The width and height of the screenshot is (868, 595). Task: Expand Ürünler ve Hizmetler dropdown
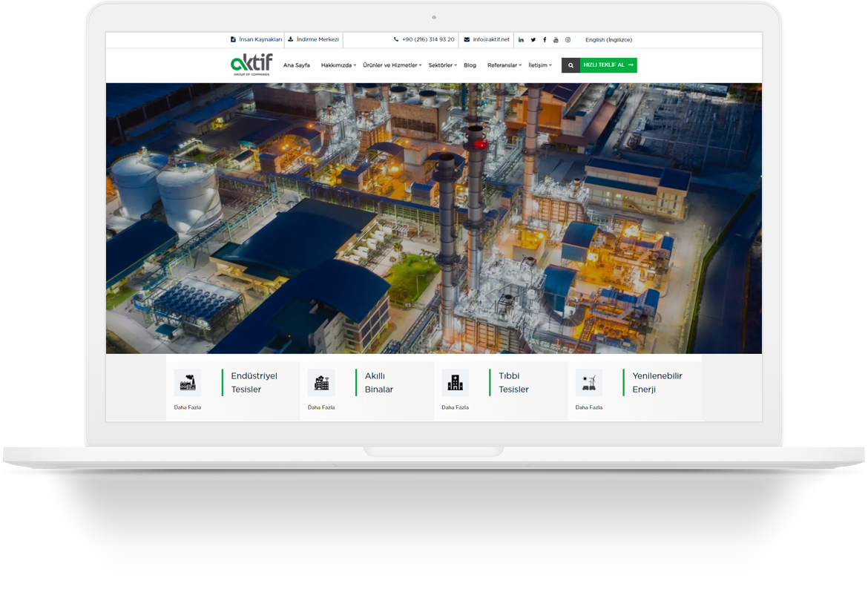[392, 65]
